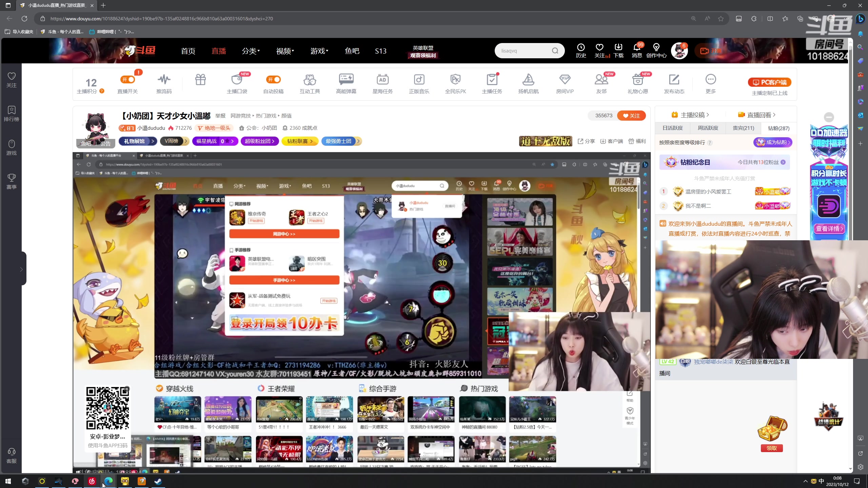Open the 直播开关 streaming switch icon

[127, 80]
